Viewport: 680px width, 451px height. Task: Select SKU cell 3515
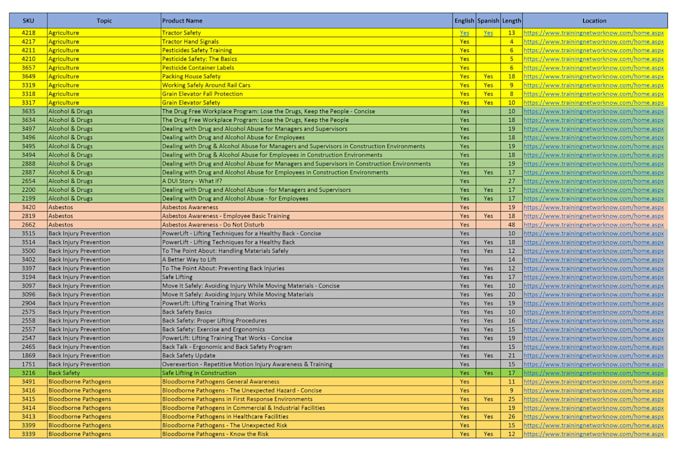pos(28,233)
